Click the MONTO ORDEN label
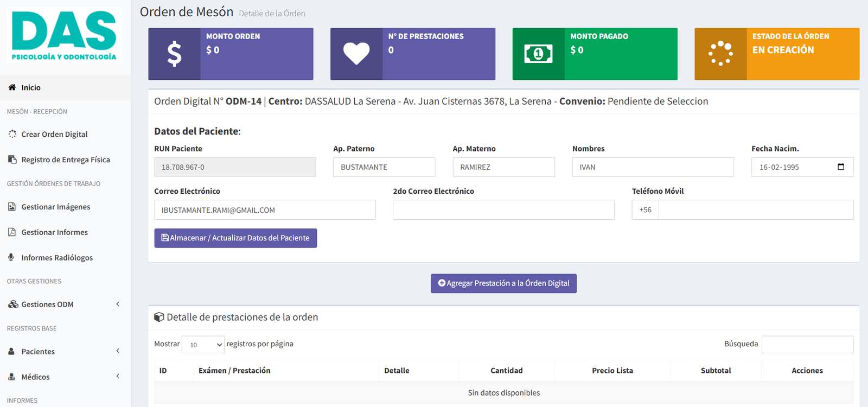The height and width of the screenshot is (407, 868). coord(233,36)
